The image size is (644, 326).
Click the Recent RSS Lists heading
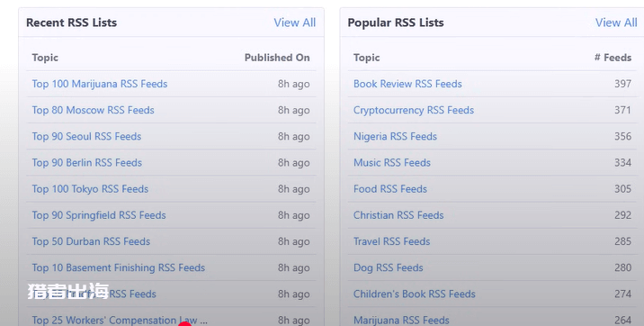71,23
